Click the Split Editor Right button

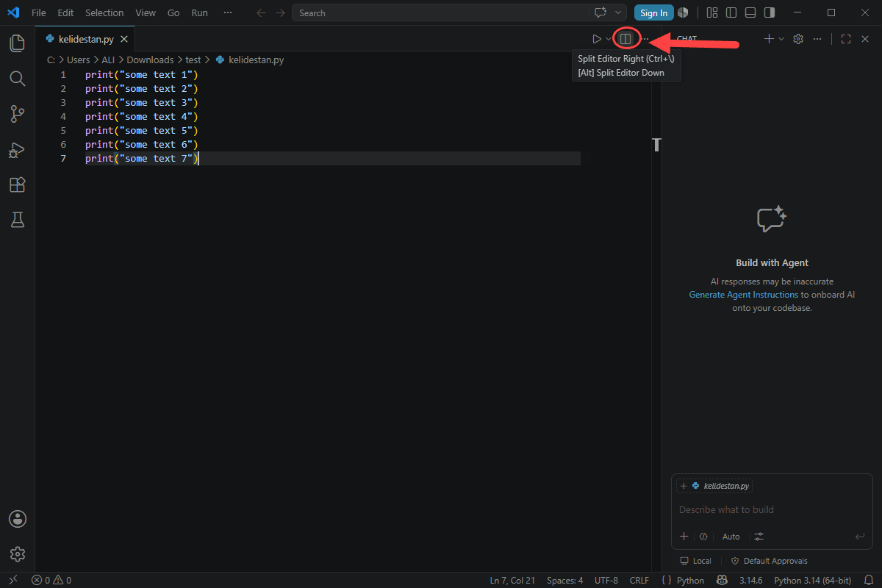point(625,39)
